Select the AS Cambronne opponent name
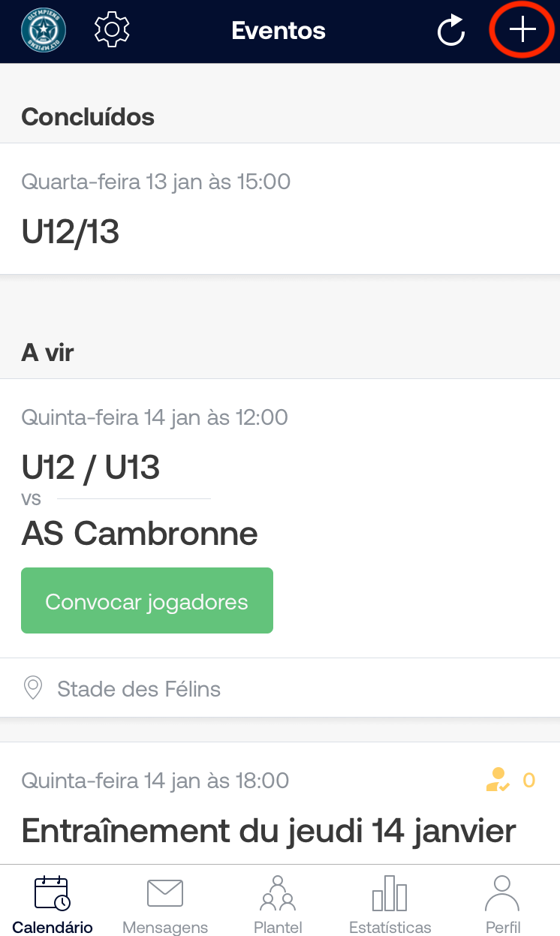The height and width of the screenshot is (936, 560). click(x=140, y=533)
